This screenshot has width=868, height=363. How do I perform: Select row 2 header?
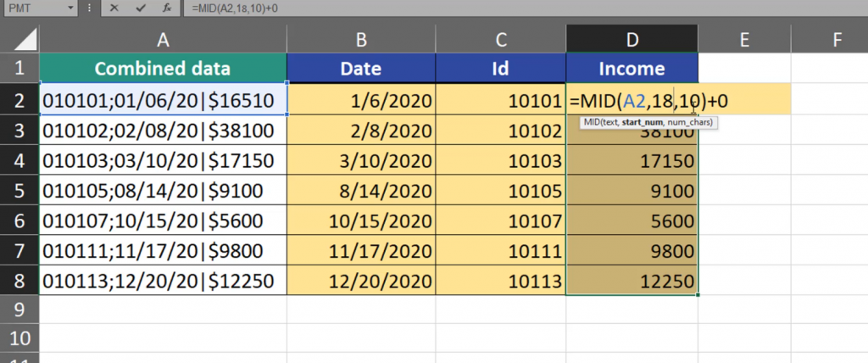(19, 102)
